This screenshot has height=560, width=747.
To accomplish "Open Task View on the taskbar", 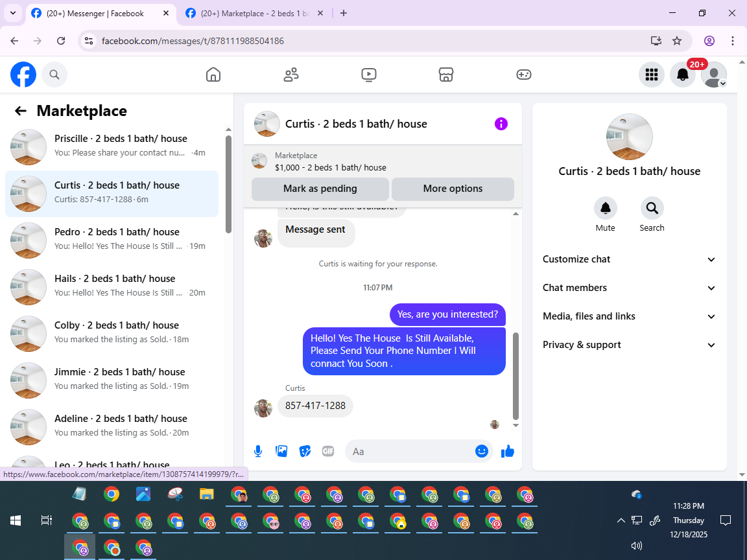I will 46,520.
